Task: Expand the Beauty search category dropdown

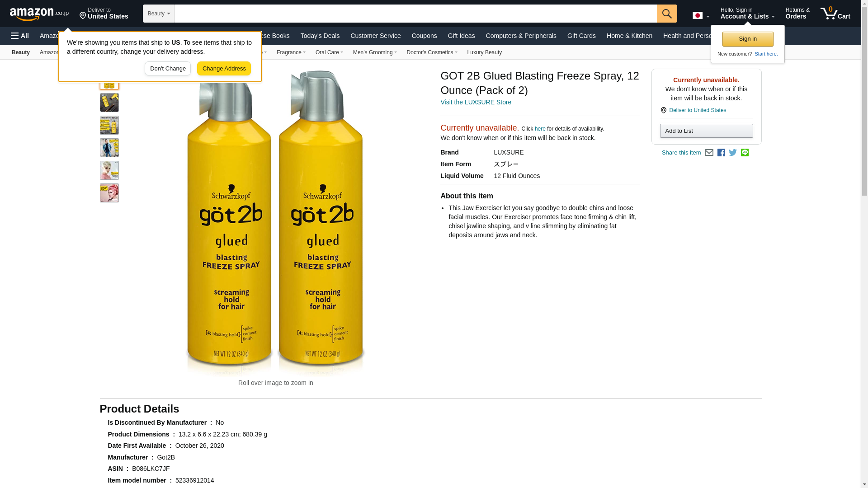Action: click(159, 14)
